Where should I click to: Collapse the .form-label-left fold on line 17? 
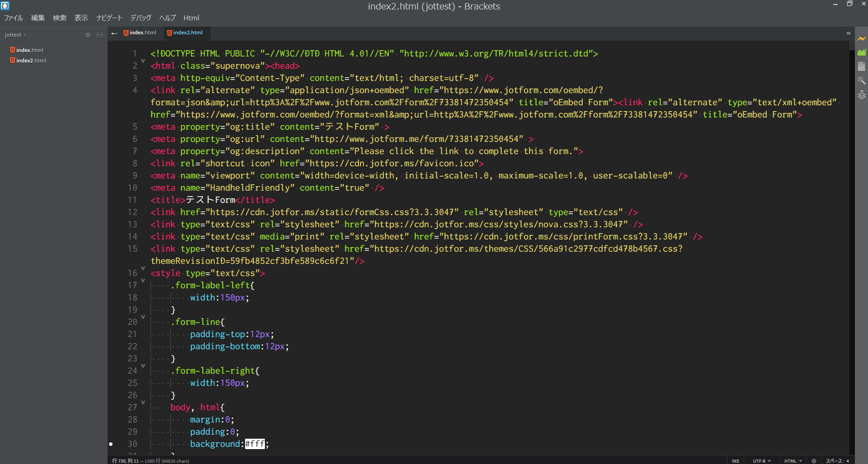coord(143,281)
